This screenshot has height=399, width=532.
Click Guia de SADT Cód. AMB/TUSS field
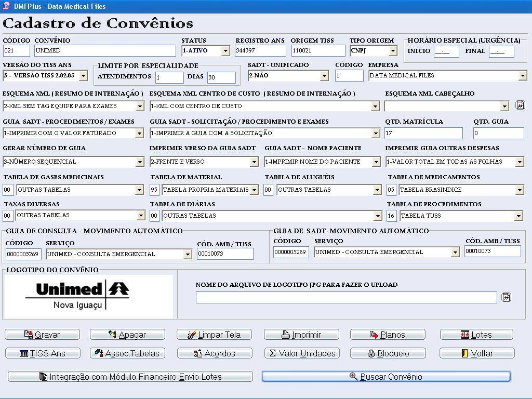(x=493, y=251)
